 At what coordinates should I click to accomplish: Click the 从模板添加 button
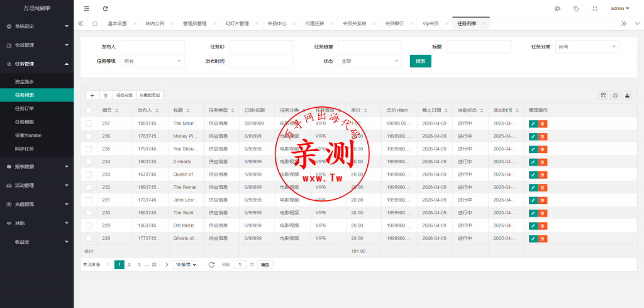coord(150,95)
